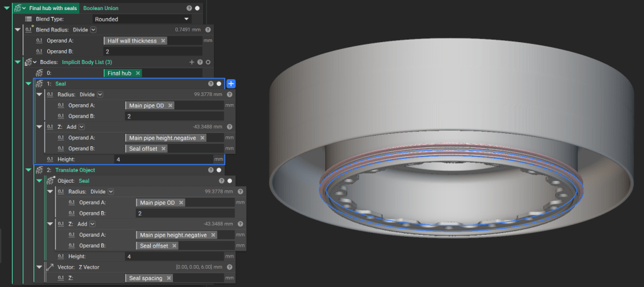The width and height of the screenshot is (644, 287).
Task: Toggle visibility dot on Translate Object block
Action: click(x=218, y=170)
